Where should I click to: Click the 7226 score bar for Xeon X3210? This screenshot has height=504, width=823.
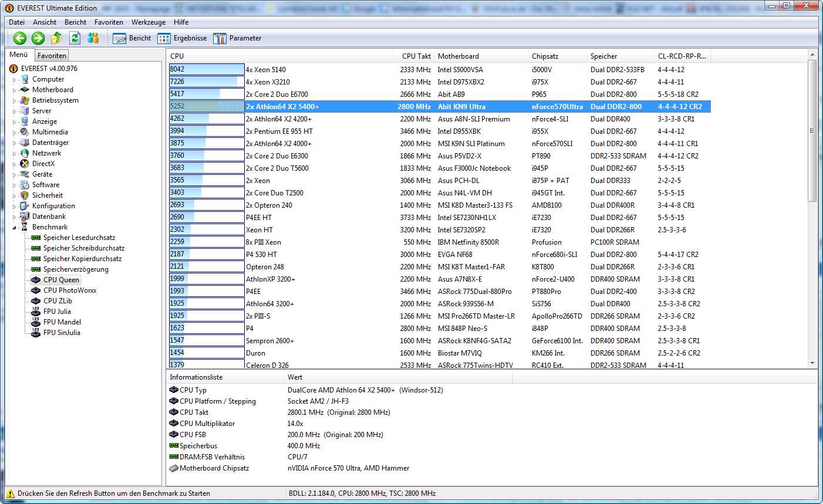207,82
